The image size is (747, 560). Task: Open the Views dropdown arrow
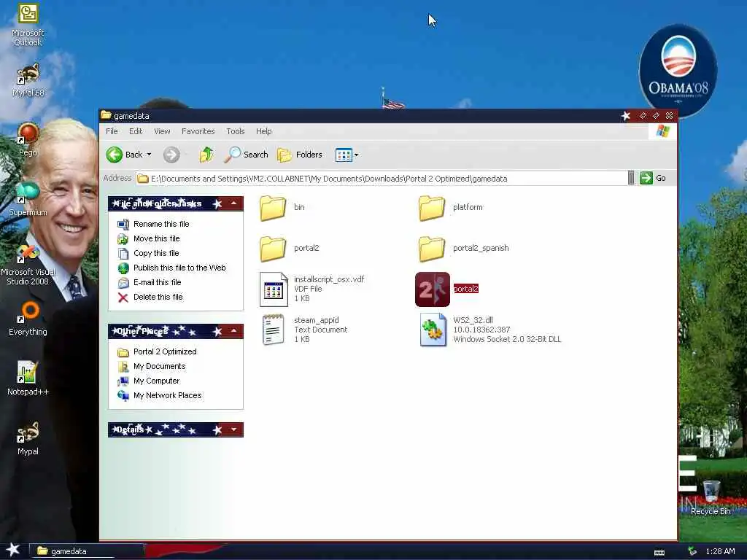[x=356, y=155]
